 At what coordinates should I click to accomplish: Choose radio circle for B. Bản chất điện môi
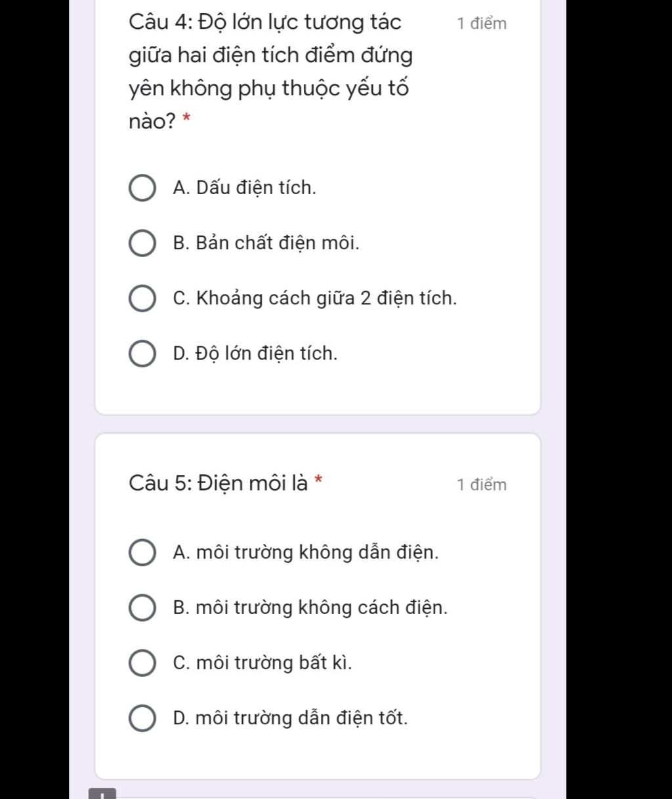coord(141,243)
